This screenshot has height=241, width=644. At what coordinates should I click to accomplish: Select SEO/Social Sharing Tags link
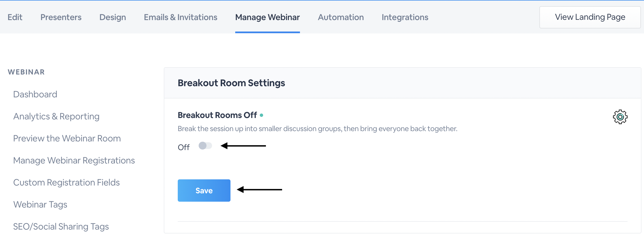point(61,226)
